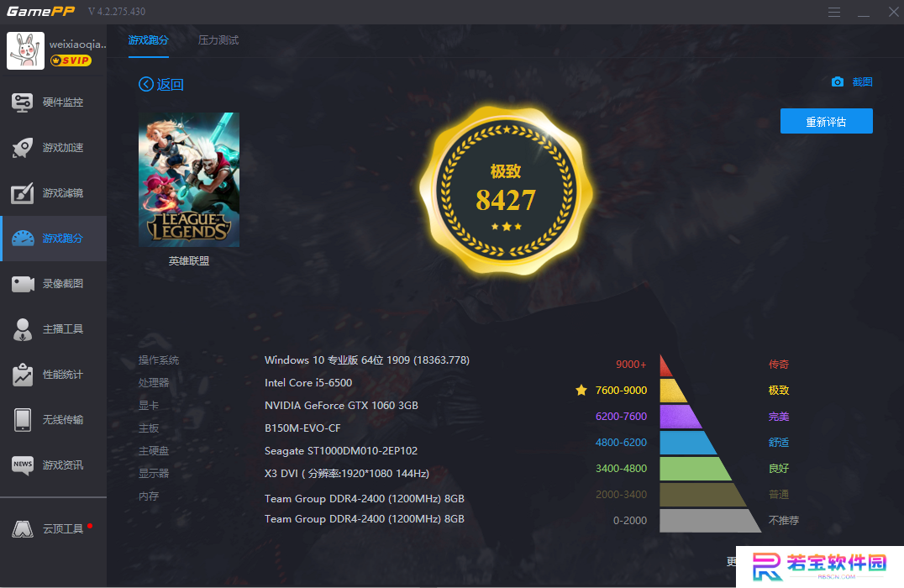This screenshot has height=588, width=904.
Task: Click the X3 DVI monitor text
Action: (x=346, y=473)
